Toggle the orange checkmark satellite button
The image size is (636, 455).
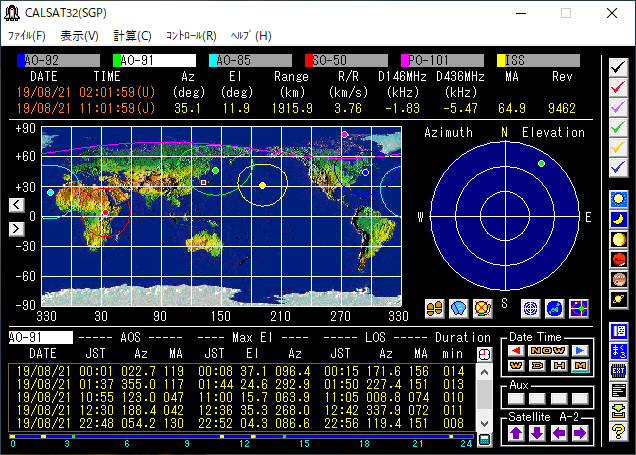coord(618,147)
